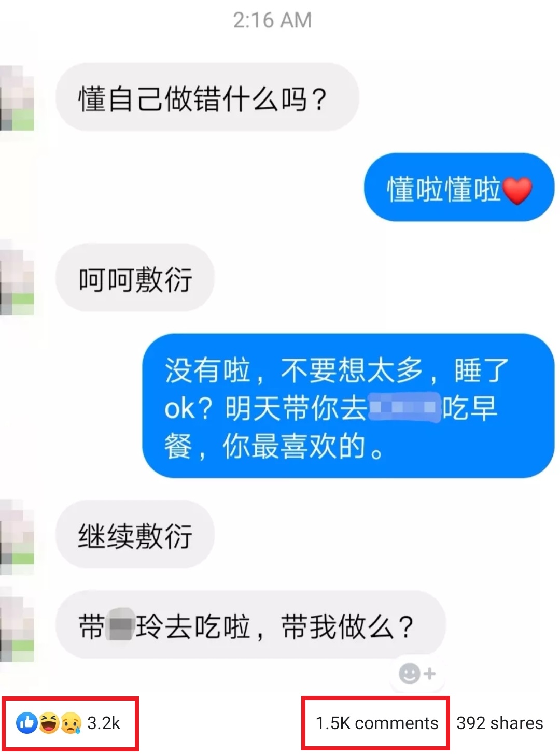Select the long blue 没有啦 message bubble
This screenshot has width=560, height=756.
click(348, 406)
